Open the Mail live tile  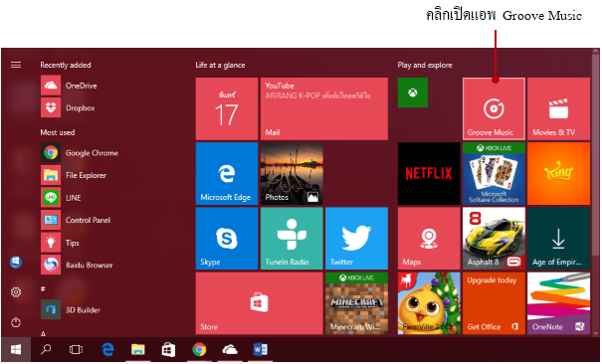click(324, 109)
